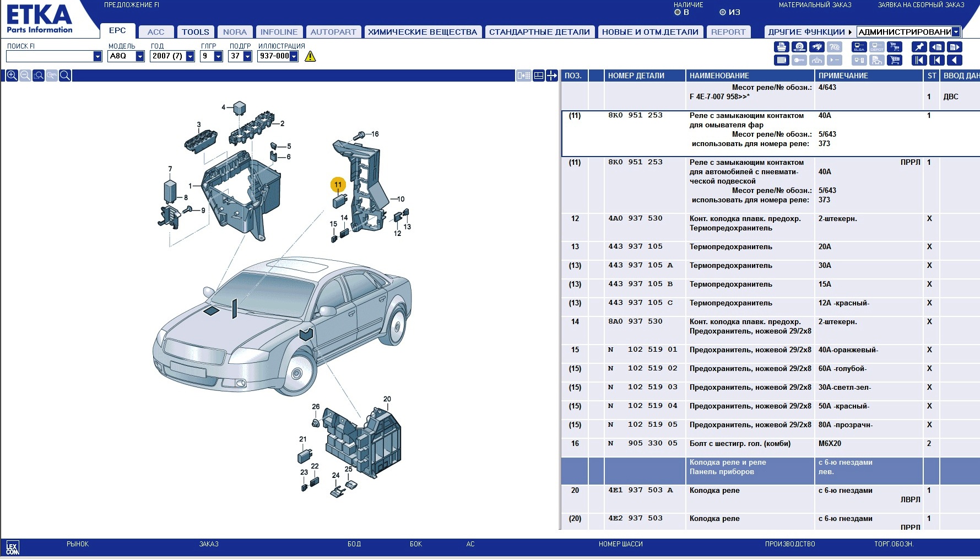Expand the ГОД dropdown showing 2007 (7)
The height and width of the screenshot is (559, 980).
click(x=190, y=56)
